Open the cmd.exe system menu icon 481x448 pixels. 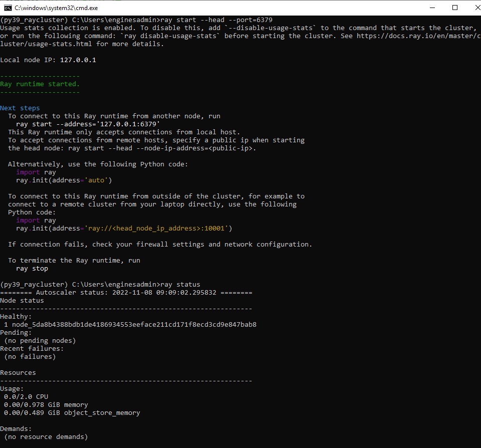click(x=8, y=8)
